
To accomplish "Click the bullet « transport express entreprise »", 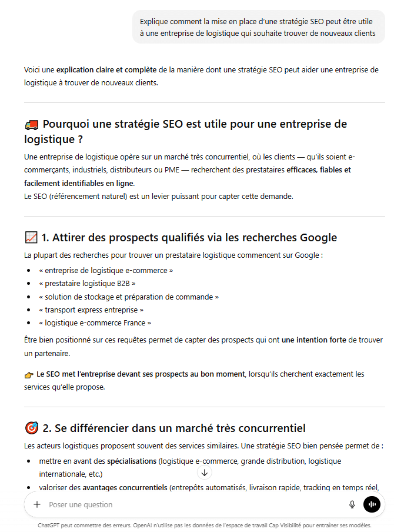I will point(91,310).
